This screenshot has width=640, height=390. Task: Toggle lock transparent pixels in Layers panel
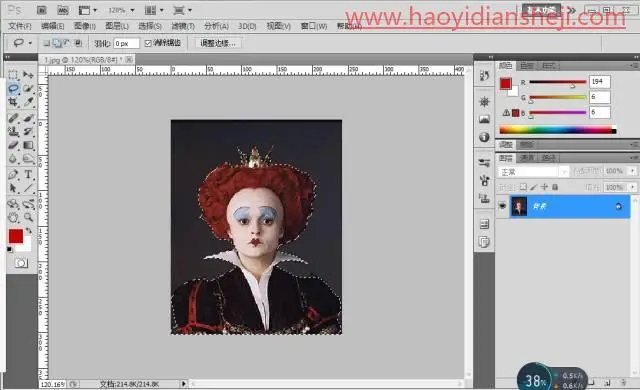[523, 187]
